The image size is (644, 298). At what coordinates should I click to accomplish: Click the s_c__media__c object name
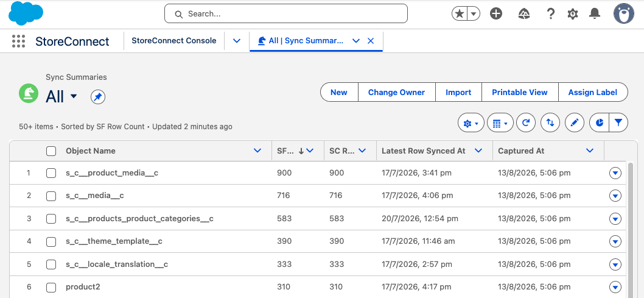(x=95, y=196)
